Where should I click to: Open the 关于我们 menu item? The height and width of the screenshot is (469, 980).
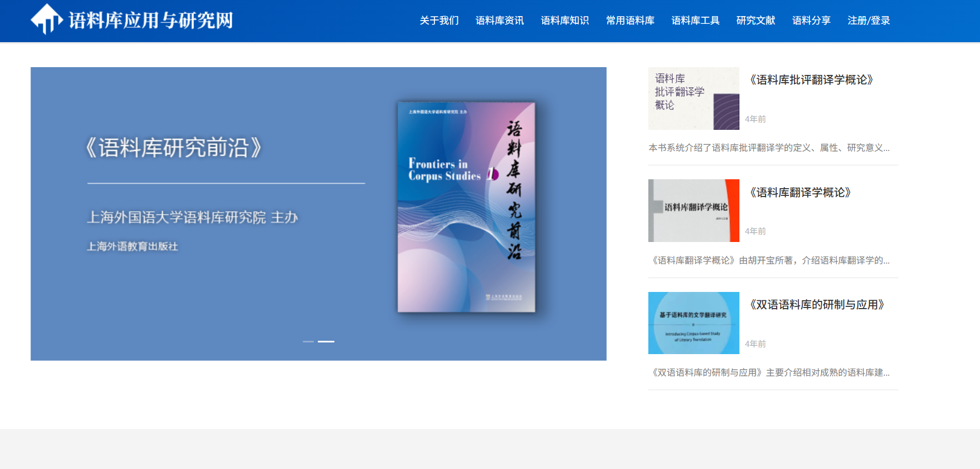439,21
